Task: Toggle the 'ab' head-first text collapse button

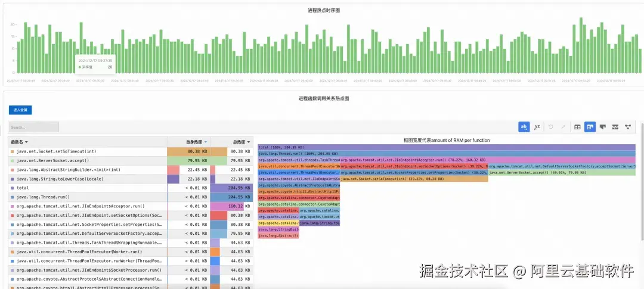Action: coord(524,127)
